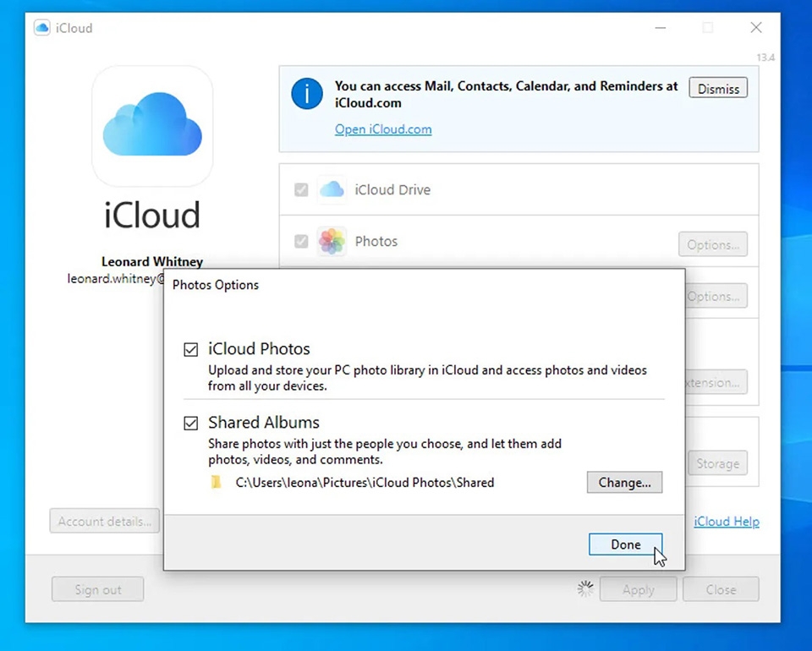Click Change... for shared albums folder

pyautogui.click(x=624, y=482)
